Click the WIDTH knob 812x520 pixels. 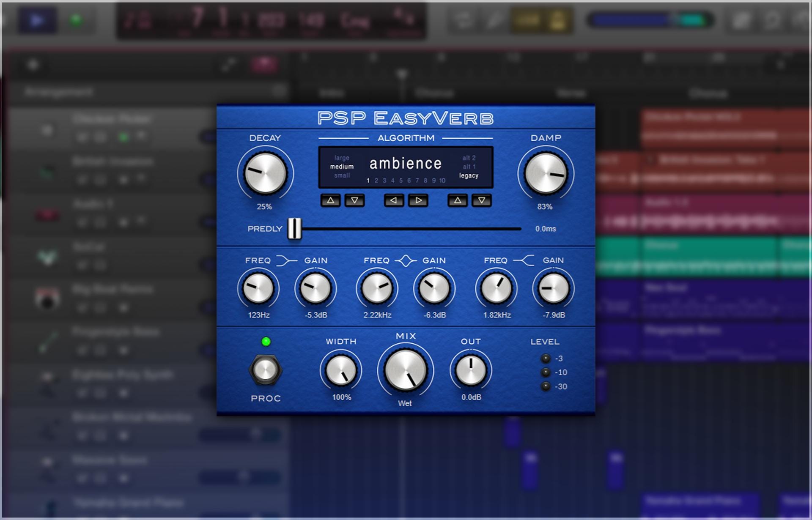point(341,370)
